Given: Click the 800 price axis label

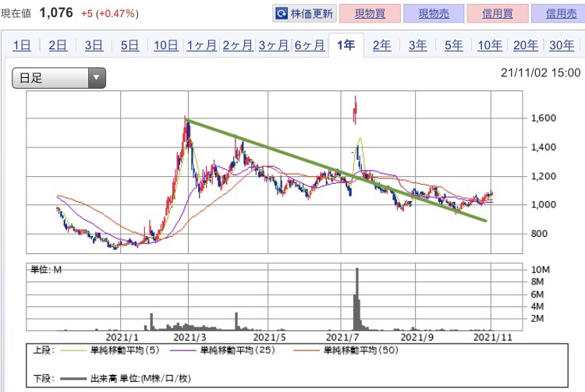Looking at the screenshot, I should [x=539, y=234].
